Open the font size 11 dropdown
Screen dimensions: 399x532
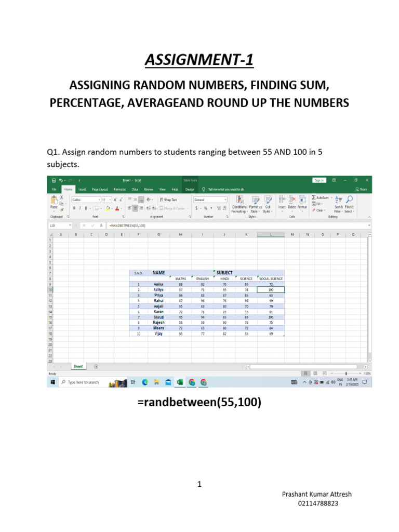coord(110,200)
